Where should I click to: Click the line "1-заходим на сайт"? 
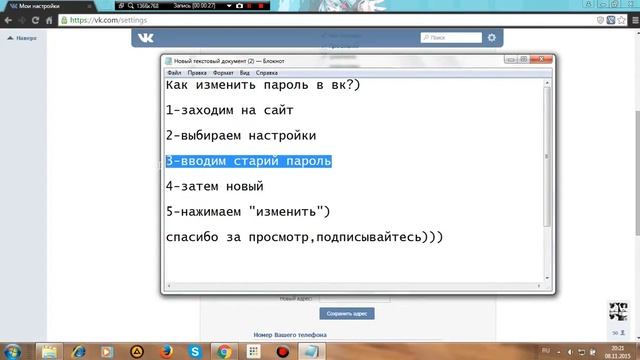pyautogui.click(x=229, y=111)
